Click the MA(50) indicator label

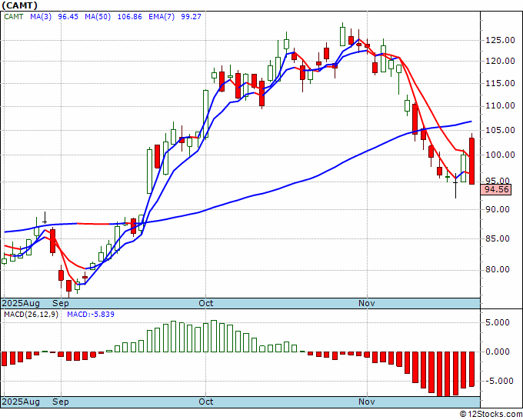click(98, 17)
